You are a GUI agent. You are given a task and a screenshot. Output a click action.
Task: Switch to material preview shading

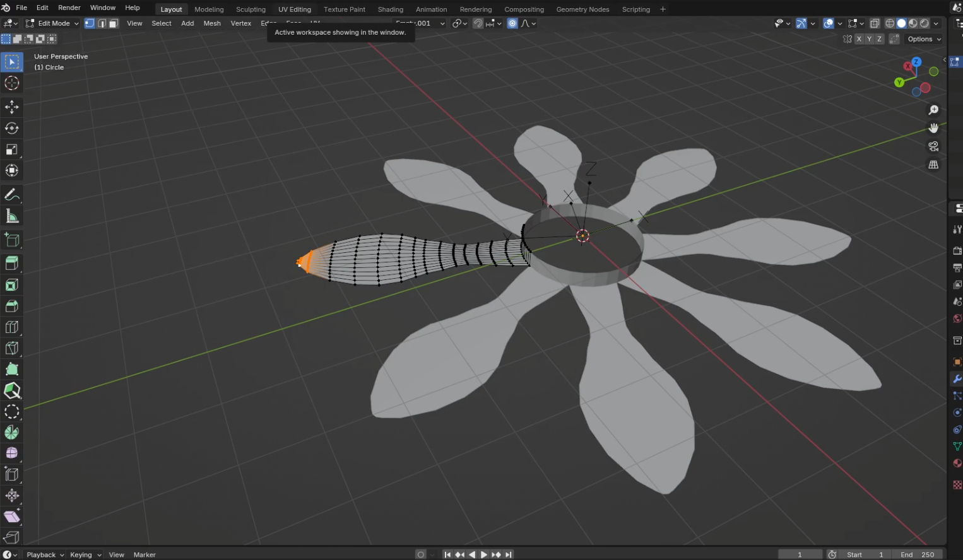point(913,23)
